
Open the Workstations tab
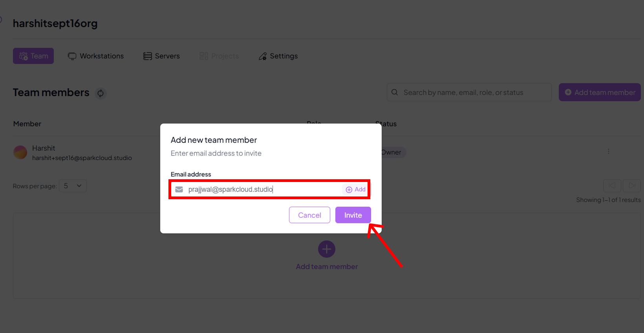point(96,56)
